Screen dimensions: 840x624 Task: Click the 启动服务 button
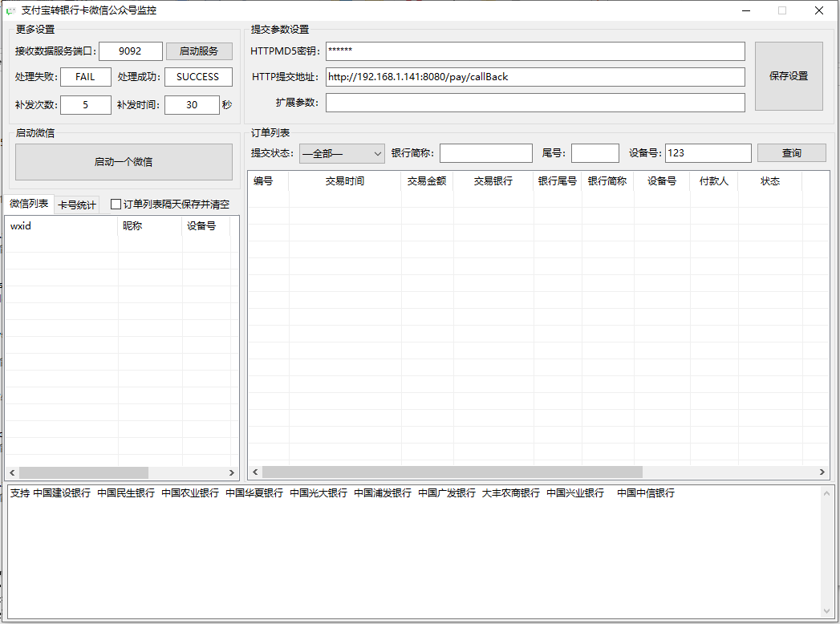click(199, 51)
